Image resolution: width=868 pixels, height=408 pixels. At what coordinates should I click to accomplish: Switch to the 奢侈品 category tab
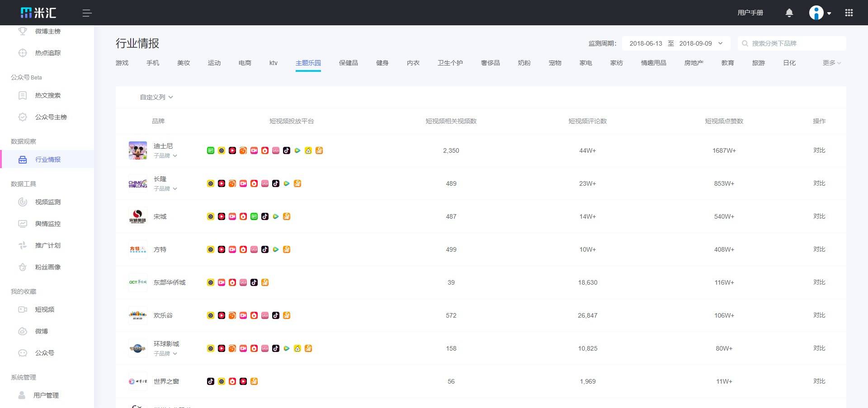491,63
